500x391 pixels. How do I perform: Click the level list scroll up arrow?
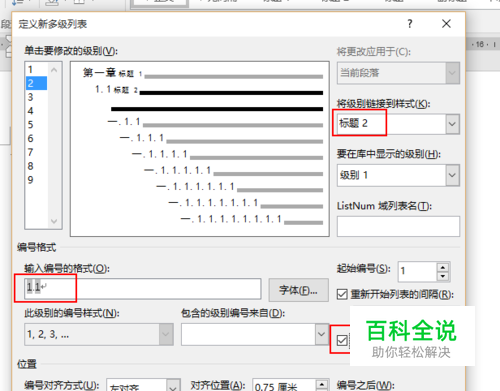point(54,70)
